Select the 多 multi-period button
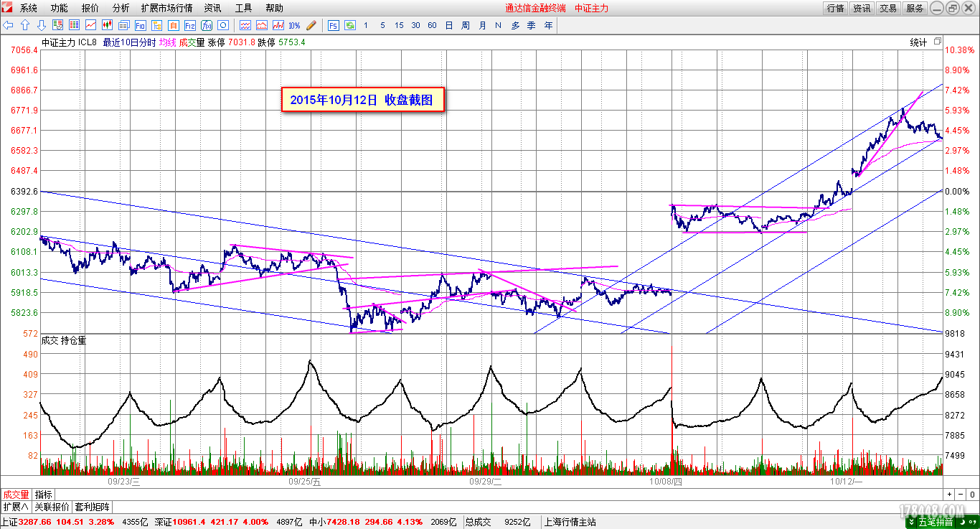The image size is (980, 529). coord(515,25)
